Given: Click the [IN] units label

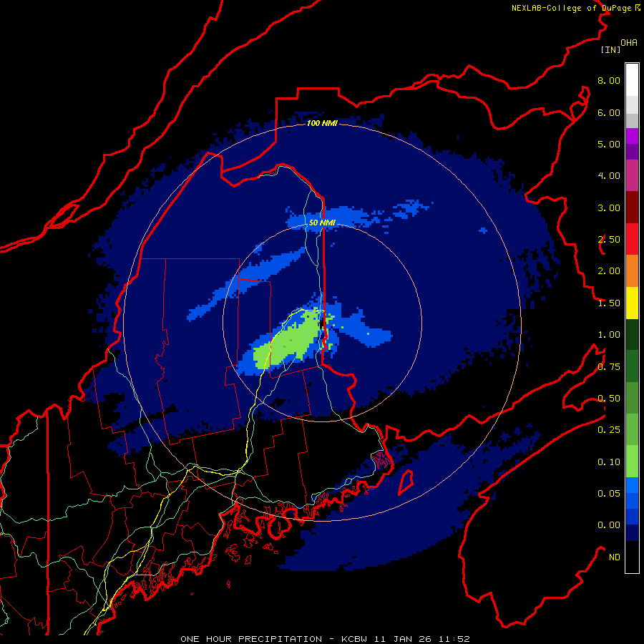Looking at the screenshot, I should [x=610, y=49].
